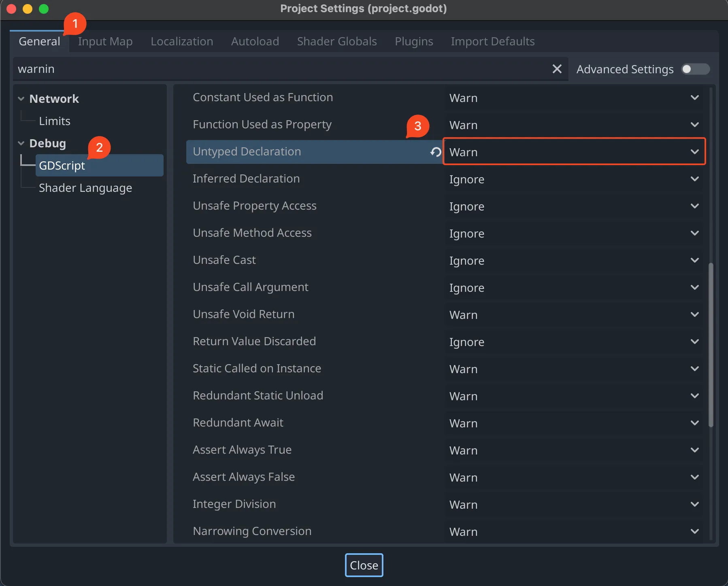This screenshot has height=586, width=728.
Task: Select the Narrowing Conversion property label
Action: 252,531
